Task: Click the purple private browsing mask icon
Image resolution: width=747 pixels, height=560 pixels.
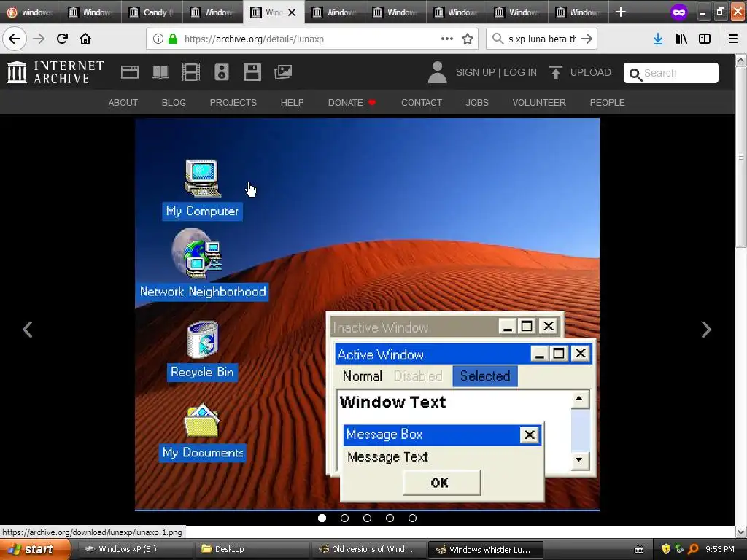Action: coord(679,12)
